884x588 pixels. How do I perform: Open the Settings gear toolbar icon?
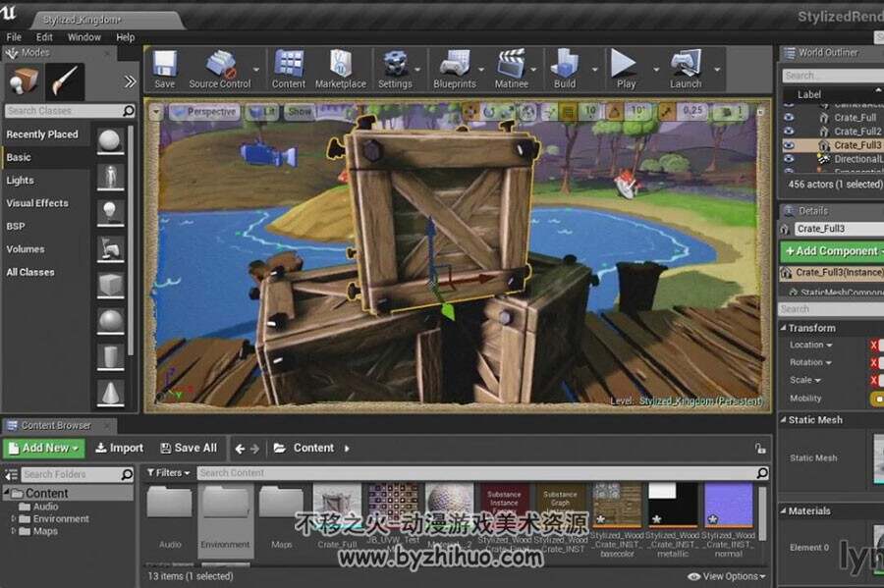[x=395, y=70]
